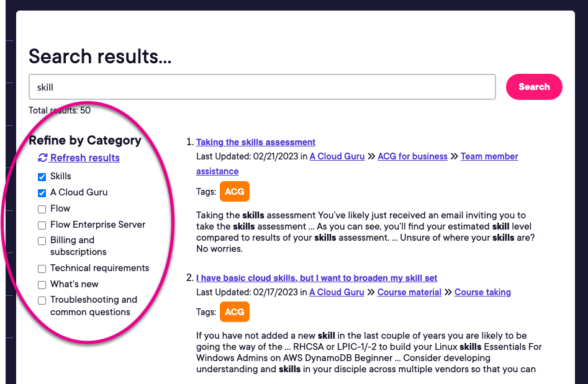Open the Taking the skills assessment article

[x=255, y=142]
